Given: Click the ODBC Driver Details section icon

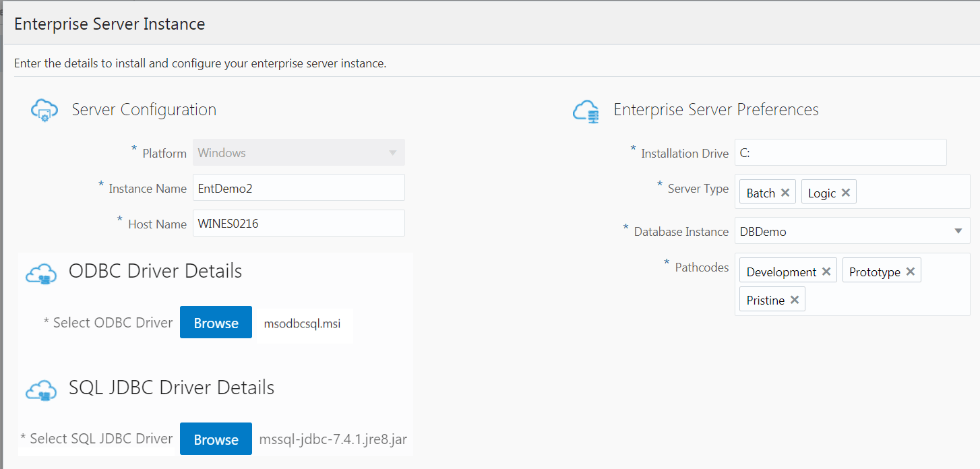Looking at the screenshot, I should coord(40,274).
